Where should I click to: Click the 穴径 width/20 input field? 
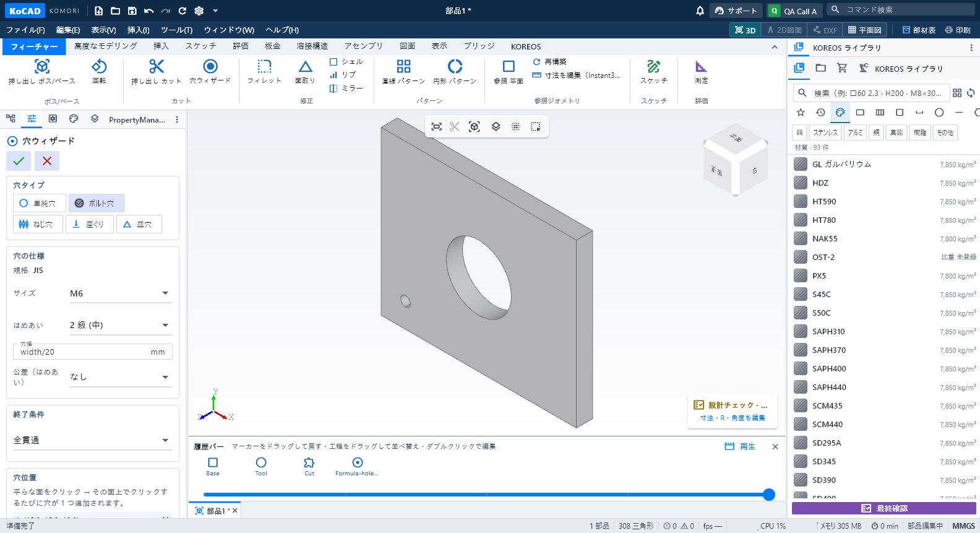tap(92, 352)
